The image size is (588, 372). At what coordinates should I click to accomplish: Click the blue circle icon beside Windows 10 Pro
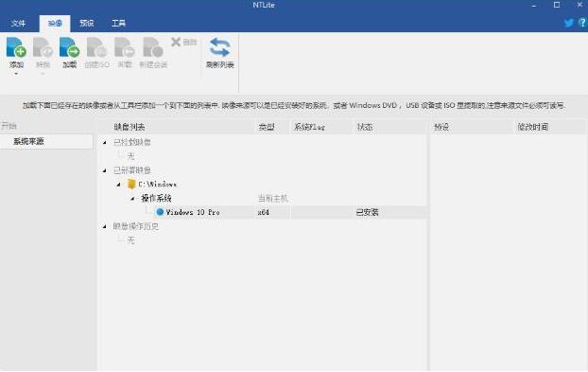click(160, 212)
